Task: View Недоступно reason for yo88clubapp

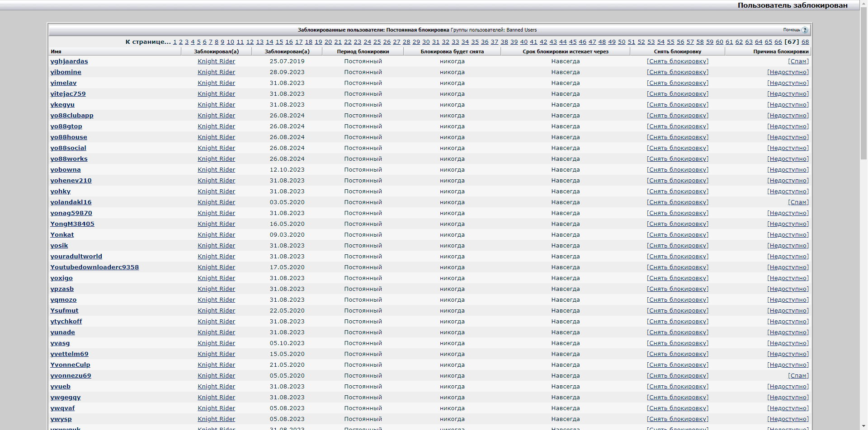Action: pos(788,116)
